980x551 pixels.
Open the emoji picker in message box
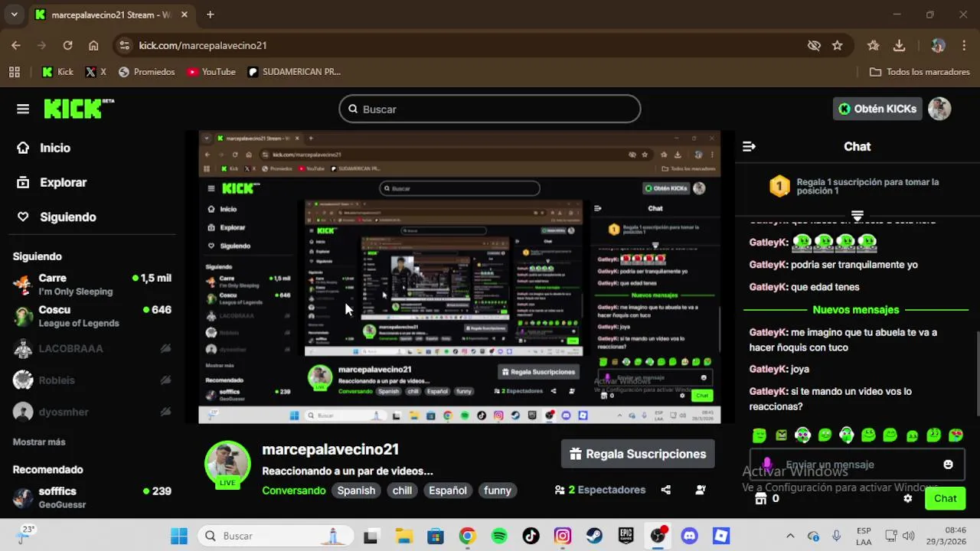click(948, 465)
